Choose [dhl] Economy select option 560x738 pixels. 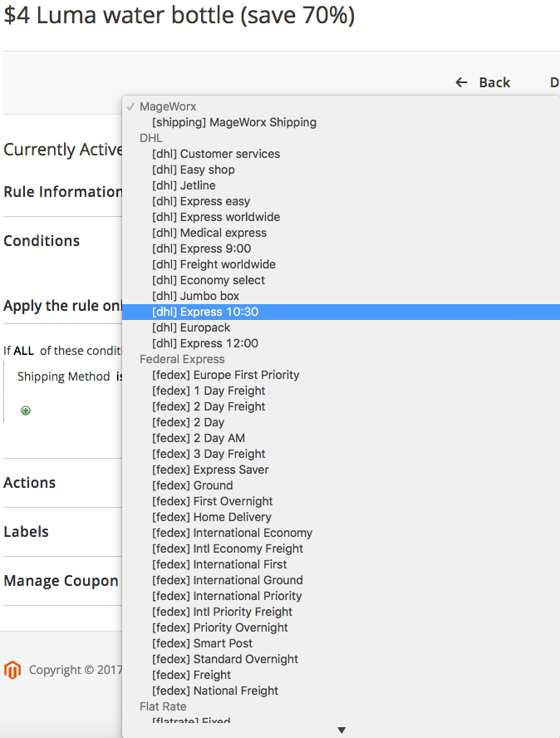click(x=341, y=280)
